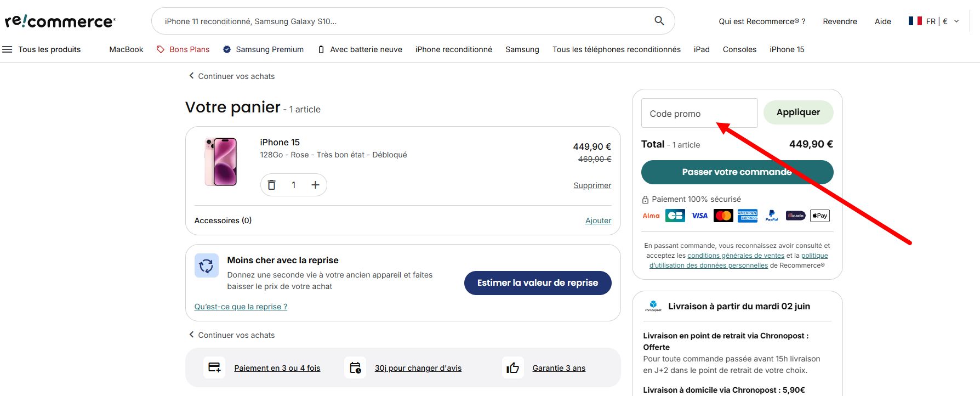Click the VISA logo
This screenshot has width=980, height=396.
click(x=699, y=216)
